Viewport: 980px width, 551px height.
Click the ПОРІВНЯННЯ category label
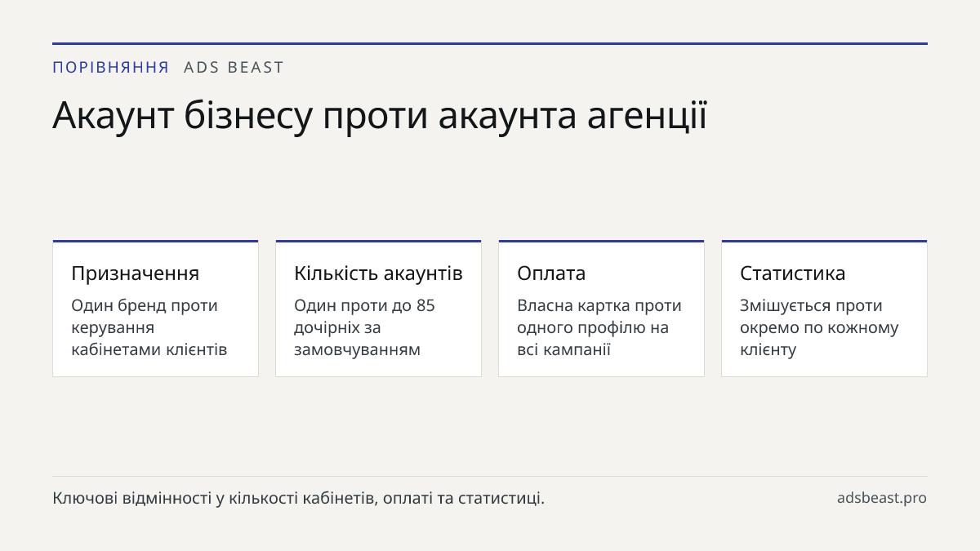(x=111, y=68)
